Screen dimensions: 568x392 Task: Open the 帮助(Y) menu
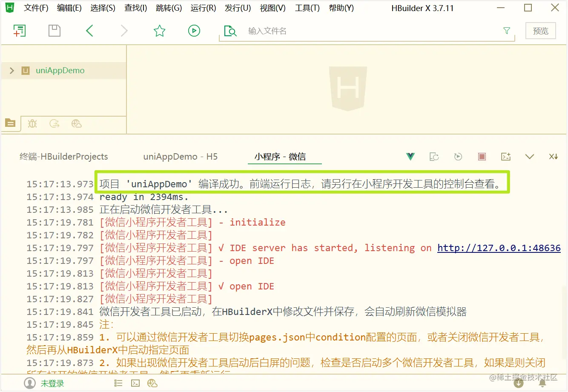[x=341, y=8]
